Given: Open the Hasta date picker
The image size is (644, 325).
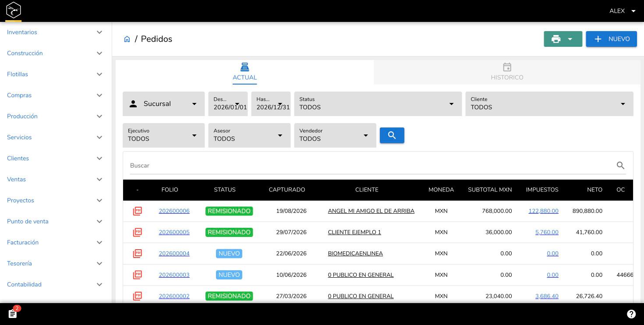Looking at the screenshot, I should click(x=271, y=104).
